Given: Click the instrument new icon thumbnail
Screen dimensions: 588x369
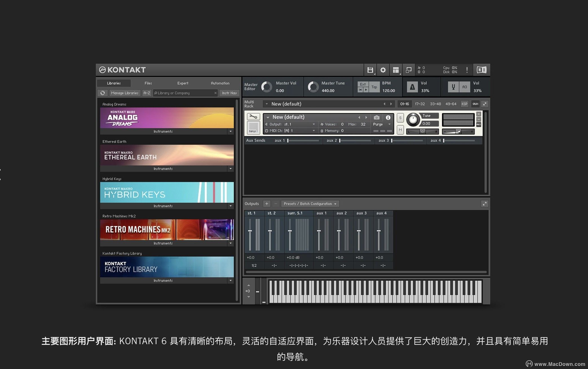Looking at the screenshot, I should coord(253,128).
